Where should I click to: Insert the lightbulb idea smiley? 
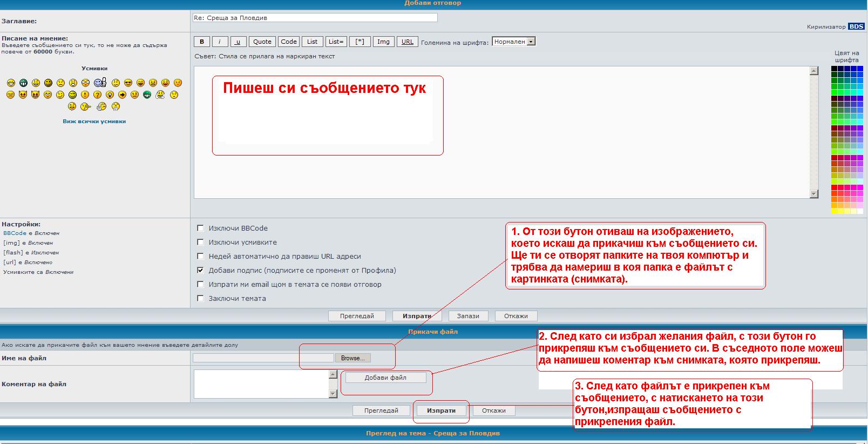pos(110,95)
